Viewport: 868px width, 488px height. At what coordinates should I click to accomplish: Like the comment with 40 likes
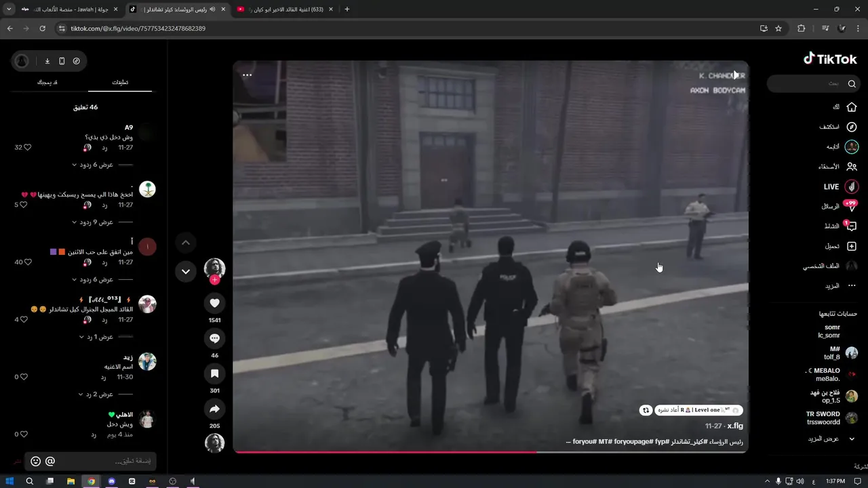click(28, 262)
